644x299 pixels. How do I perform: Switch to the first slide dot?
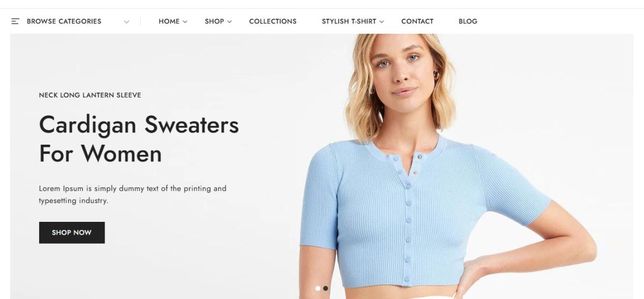318,288
